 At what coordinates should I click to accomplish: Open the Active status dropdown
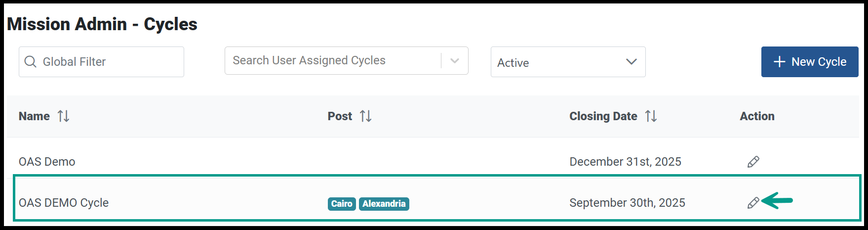[x=568, y=62]
